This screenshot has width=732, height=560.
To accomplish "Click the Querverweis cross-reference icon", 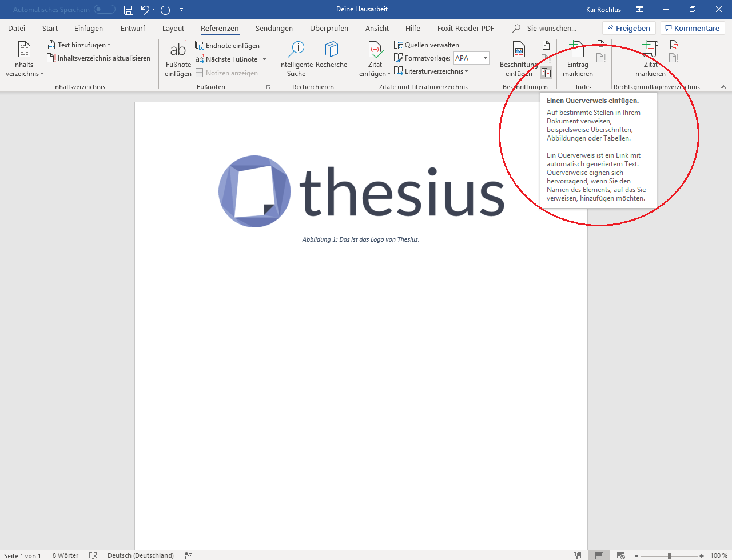I will click(546, 73).
